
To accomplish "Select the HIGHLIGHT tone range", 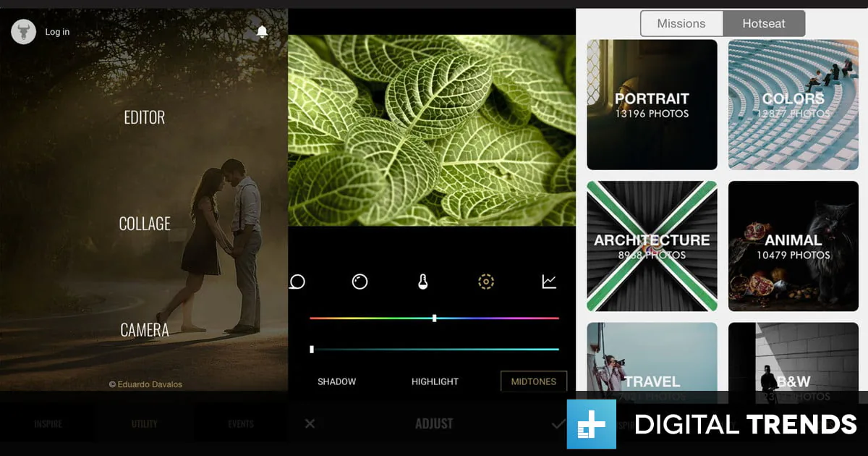I will (x=435, y=381).
